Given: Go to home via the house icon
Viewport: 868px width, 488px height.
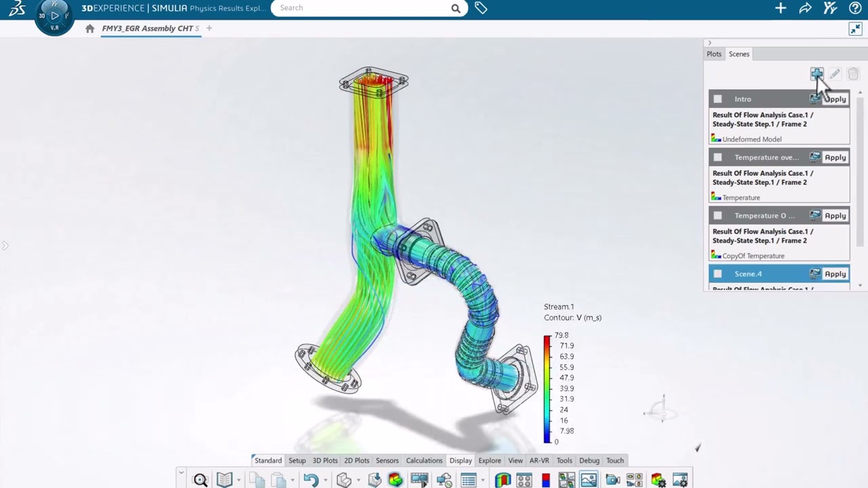Looking at the screenshot, I should [x=90, y=28].
